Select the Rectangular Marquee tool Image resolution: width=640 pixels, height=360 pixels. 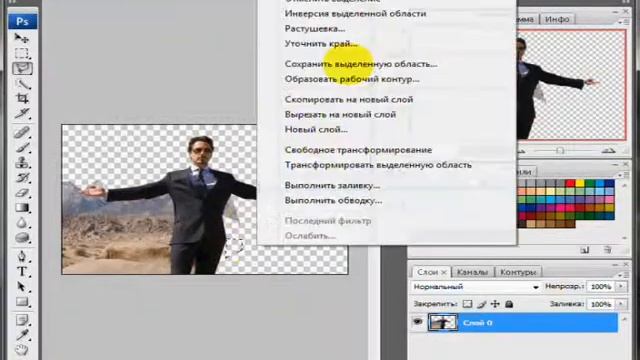coord(21,53)
